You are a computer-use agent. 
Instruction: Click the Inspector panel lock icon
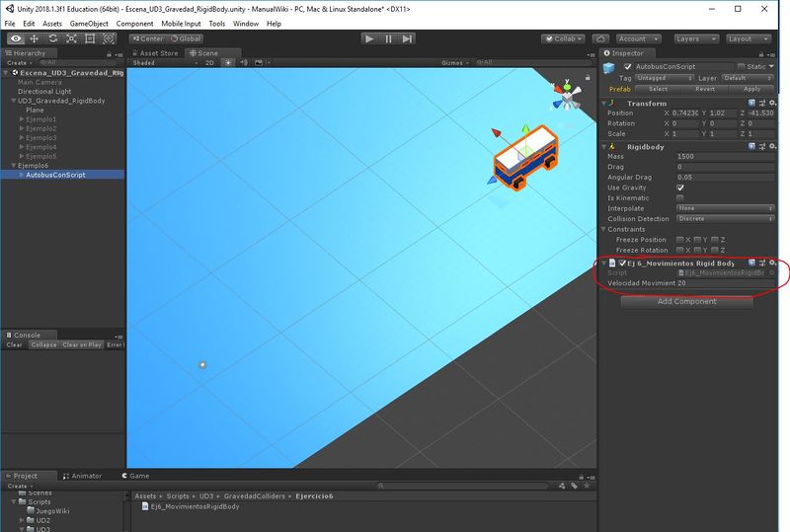click(x=762, y=54)
